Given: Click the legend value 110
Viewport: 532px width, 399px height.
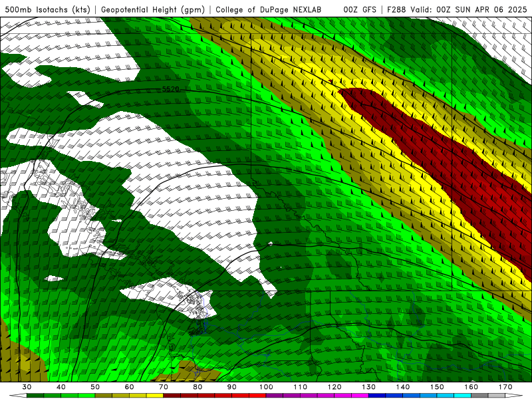Looking at the screenshot, I should pyautogui.click(x=301, y=387).
